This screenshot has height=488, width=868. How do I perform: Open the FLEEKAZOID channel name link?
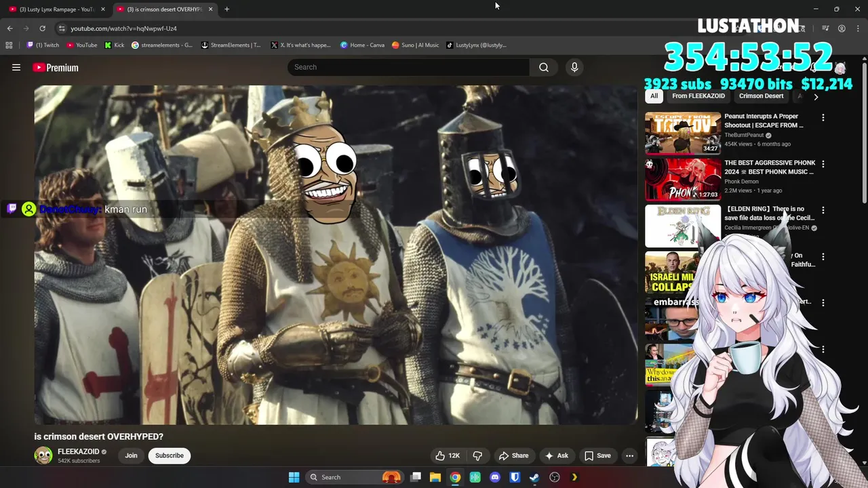[x=78, y=451]
